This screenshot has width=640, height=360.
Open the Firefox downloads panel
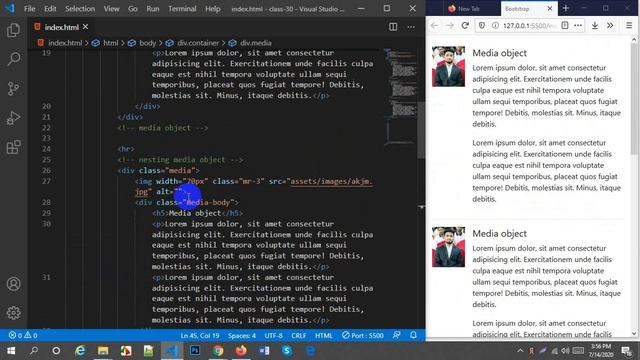[595, 25]
